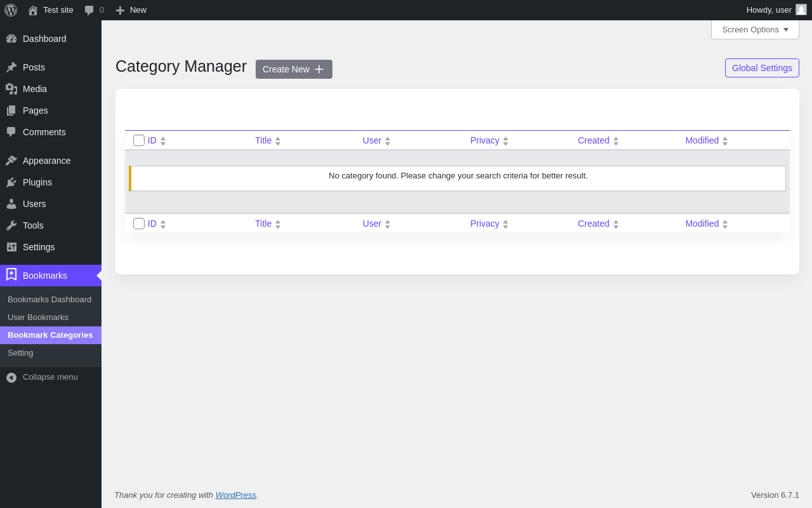Click the Appearance paintbrush icon
The width and height of the screenshot is (812, 508).
(x=11, y=161)
